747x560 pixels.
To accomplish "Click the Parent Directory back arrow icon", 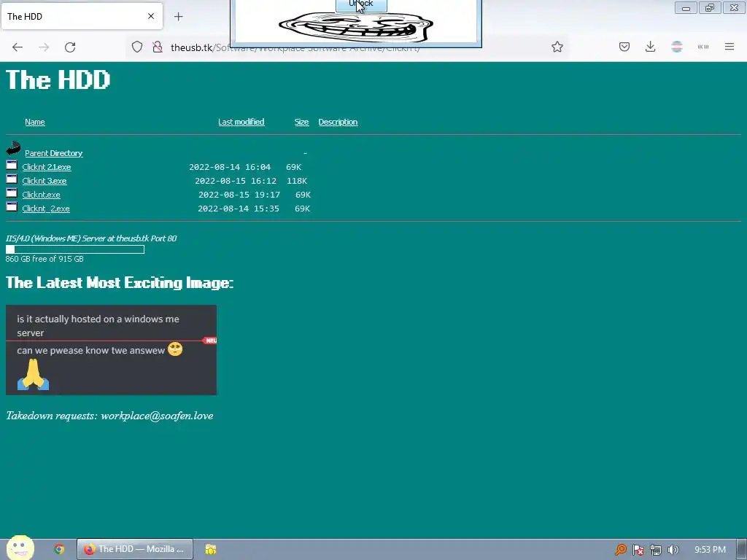I will point(13,148).
